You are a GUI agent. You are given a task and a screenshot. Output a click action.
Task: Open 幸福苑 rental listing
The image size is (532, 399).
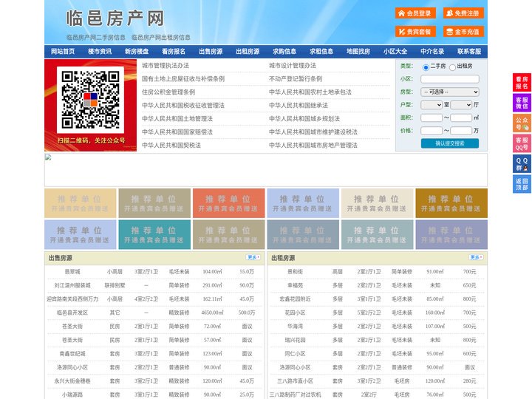(x=295, y=285)
